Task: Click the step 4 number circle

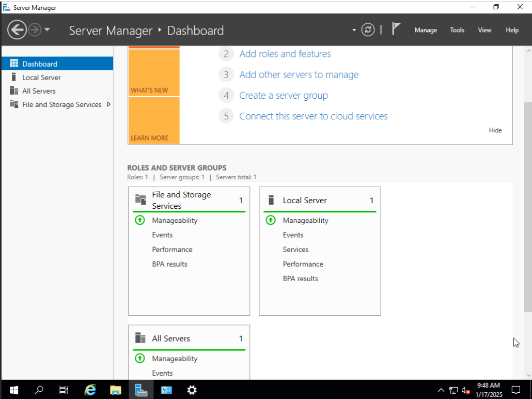Action: (x=226, y=96)
